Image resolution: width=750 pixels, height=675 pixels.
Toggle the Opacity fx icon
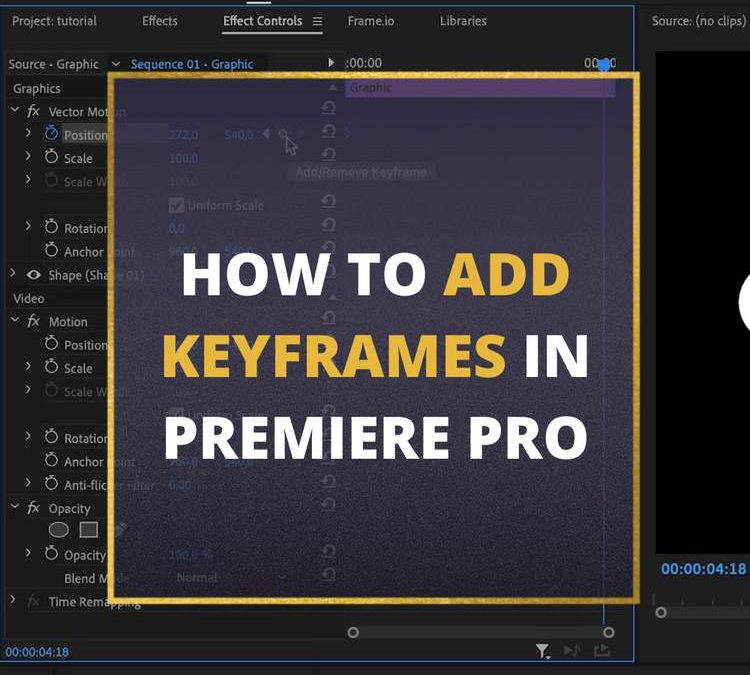coord(33,508)
